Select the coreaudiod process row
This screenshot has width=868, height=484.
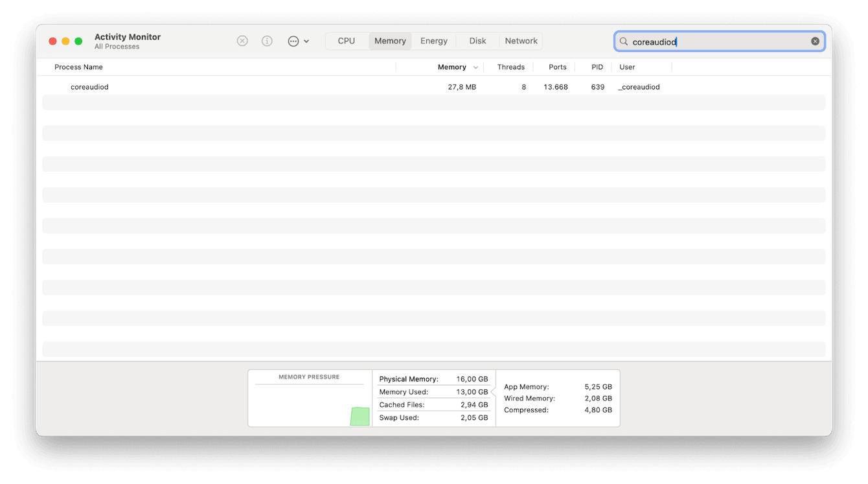[x=259, y=87]
